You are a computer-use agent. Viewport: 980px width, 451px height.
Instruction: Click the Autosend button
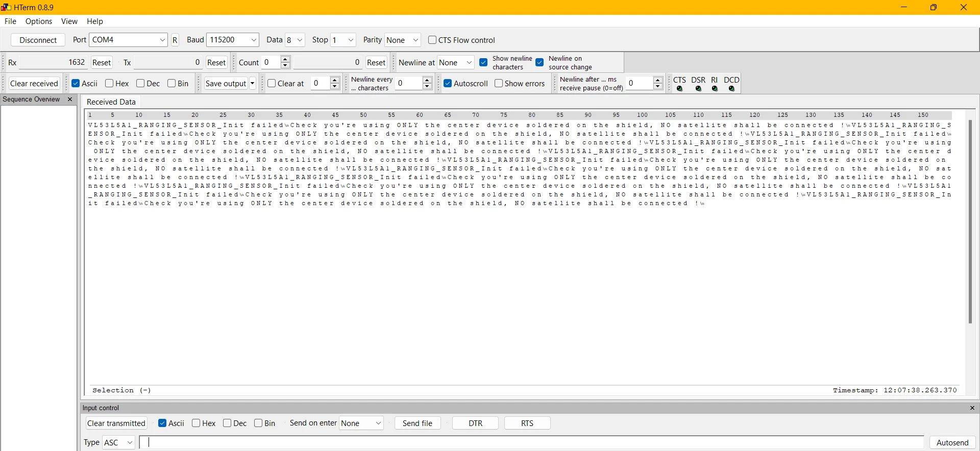pos(952,442)
